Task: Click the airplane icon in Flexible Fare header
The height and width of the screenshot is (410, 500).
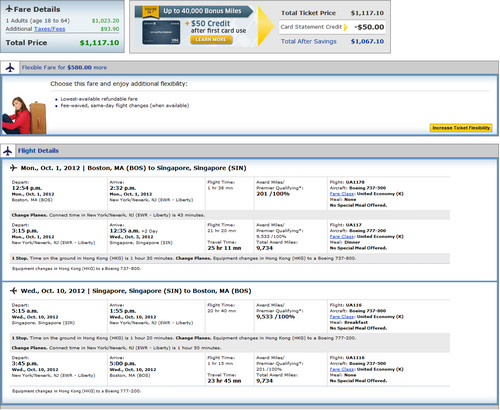Action: pos(10,67)
